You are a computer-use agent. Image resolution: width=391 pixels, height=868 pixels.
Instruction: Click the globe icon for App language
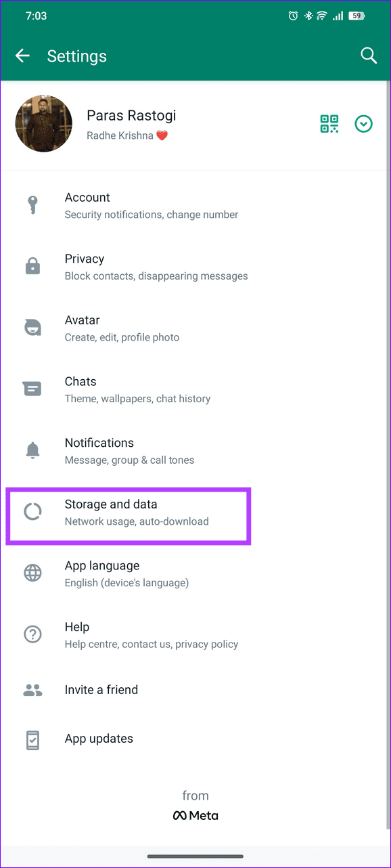tap(32, 573)
